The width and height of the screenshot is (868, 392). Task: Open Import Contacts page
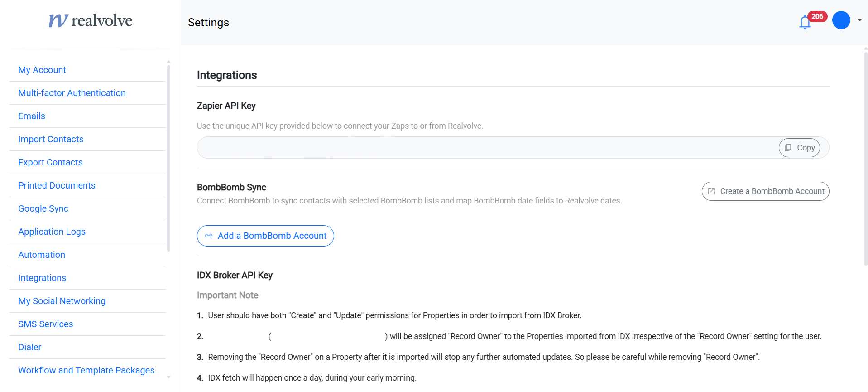click(51, 139)
